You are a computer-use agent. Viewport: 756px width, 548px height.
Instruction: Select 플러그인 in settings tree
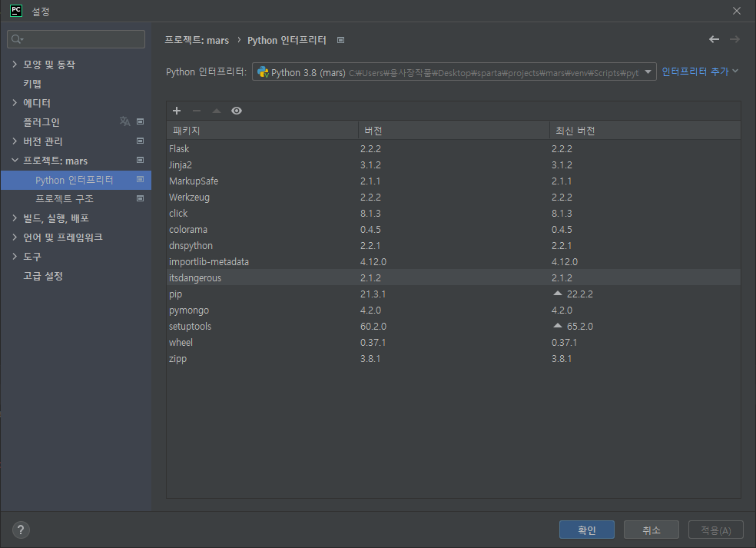41,122
